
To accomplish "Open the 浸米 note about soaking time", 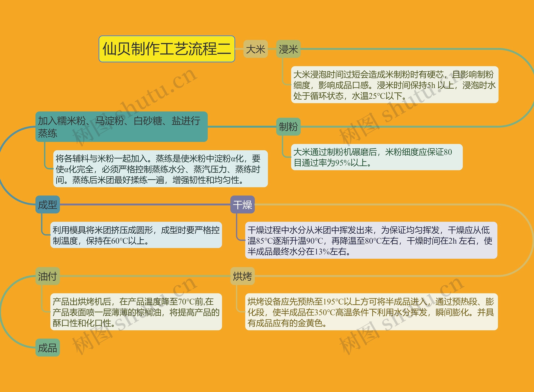I will click(x=394, y=85).
